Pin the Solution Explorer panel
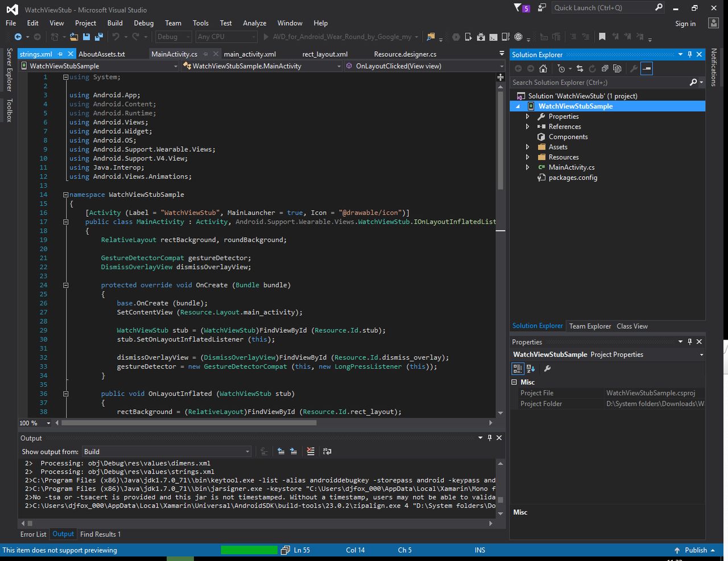The width and height of the screenshot is (728, 561). point(690,55)
